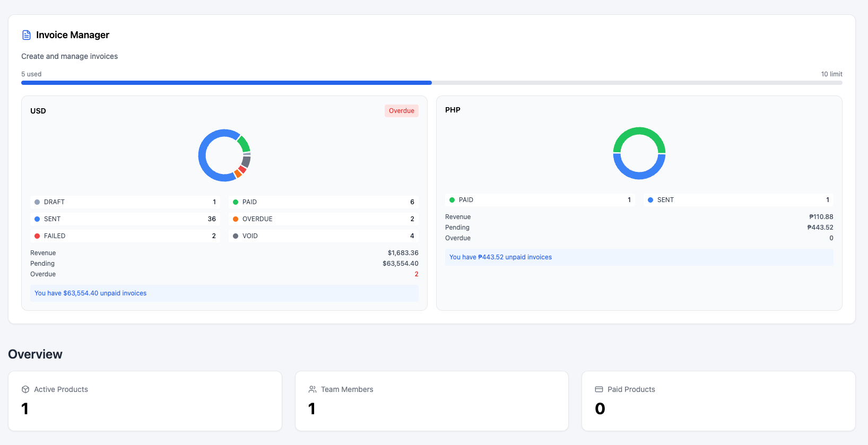Click the invoice usage progress bar
The height and width of the screenshot is (445, 868).
pos(431,83)
